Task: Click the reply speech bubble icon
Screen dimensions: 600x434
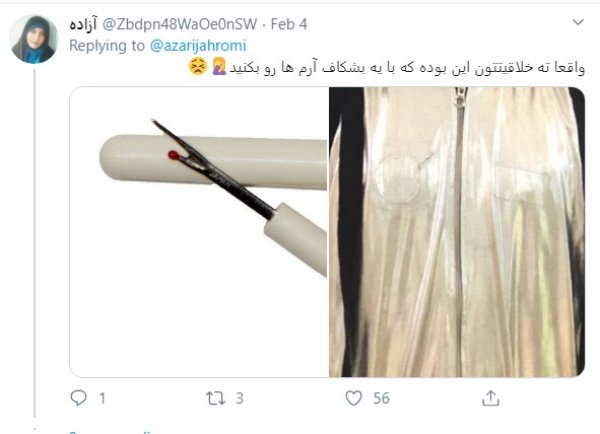Action: coord(78,398)
